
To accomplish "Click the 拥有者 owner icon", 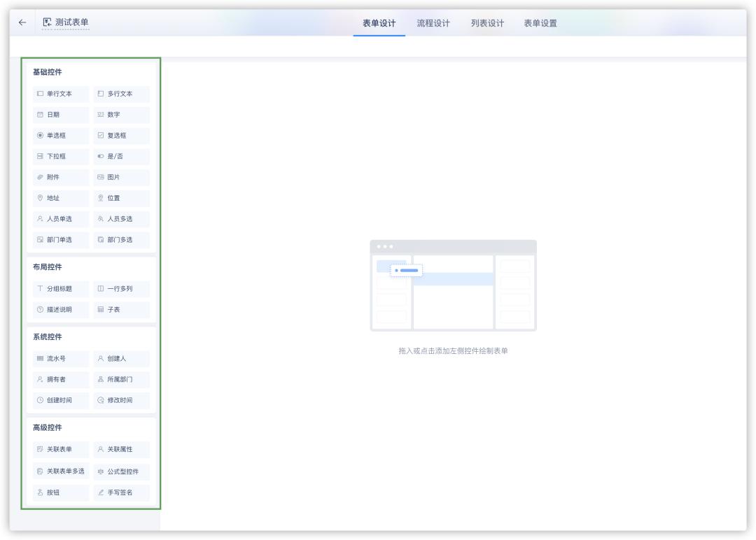I will pyautogui.click(x=40, y=379).
